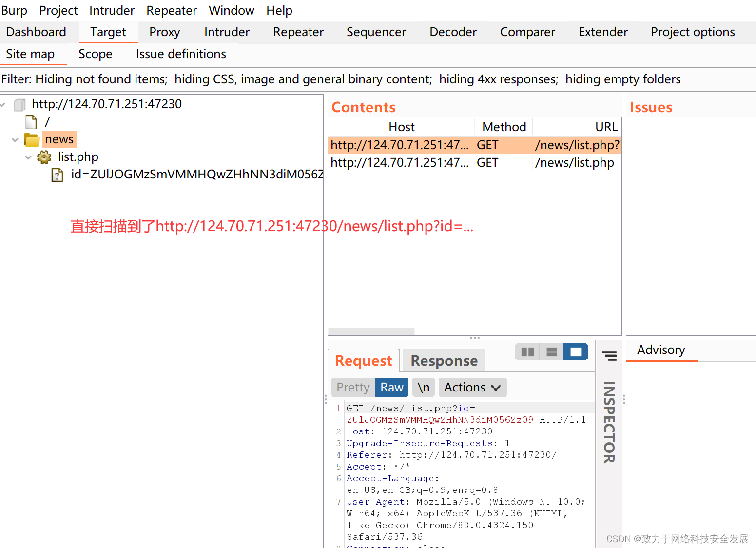Open the Decoder tab
This screenshot has width=756, height=548.
[453, 32]
